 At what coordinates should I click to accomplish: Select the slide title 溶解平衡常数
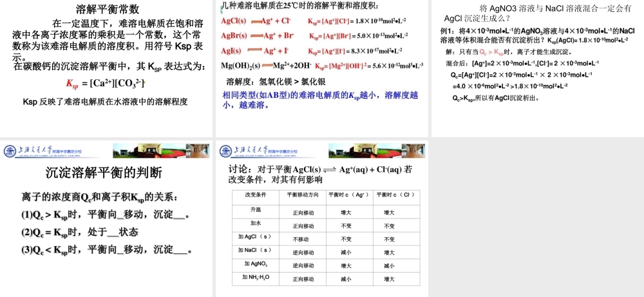pyautogui.click(x=108, y=8)
